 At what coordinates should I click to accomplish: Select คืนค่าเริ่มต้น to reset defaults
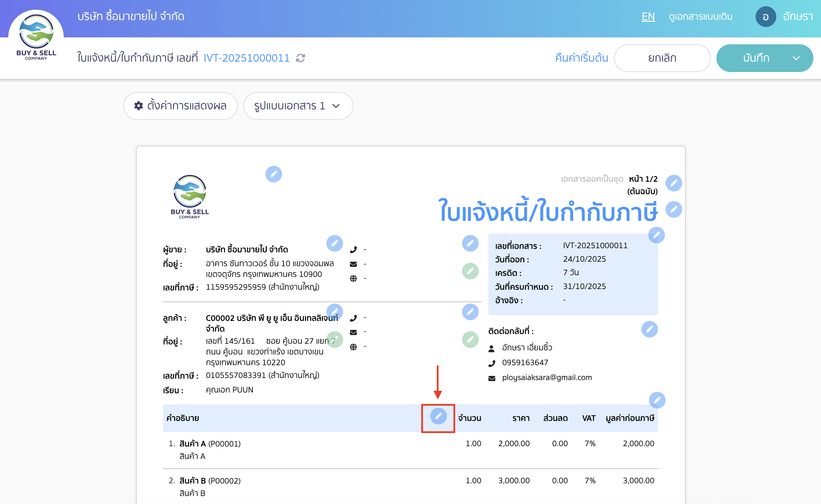pyautogui.click(x=581, y=58)
